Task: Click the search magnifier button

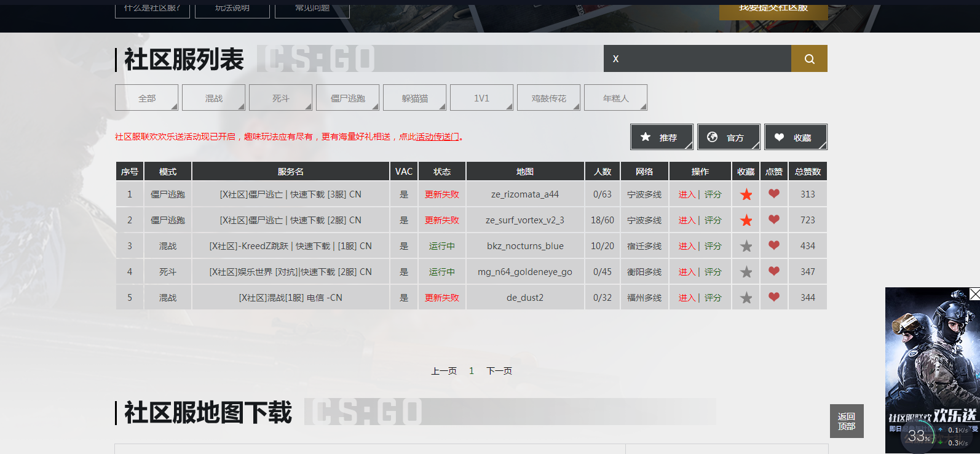Action: pyautogui.click(x=809, y=59)
